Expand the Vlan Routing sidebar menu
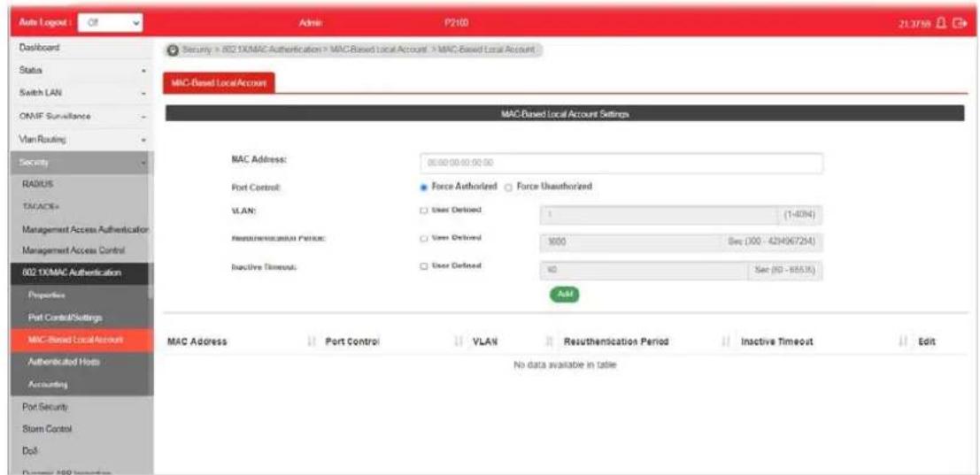 pos(81,141)
